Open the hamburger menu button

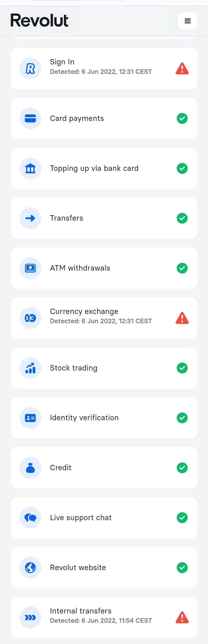tap(187, 21)
